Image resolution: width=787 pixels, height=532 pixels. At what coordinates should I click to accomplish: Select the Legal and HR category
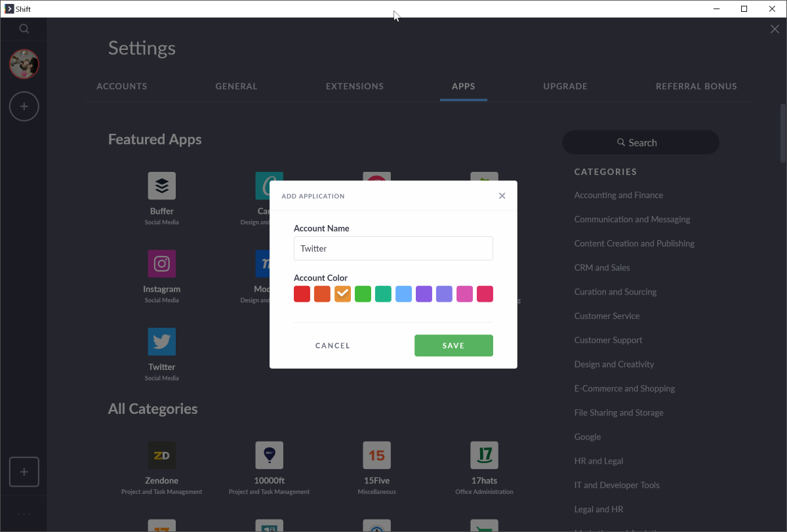598,510
